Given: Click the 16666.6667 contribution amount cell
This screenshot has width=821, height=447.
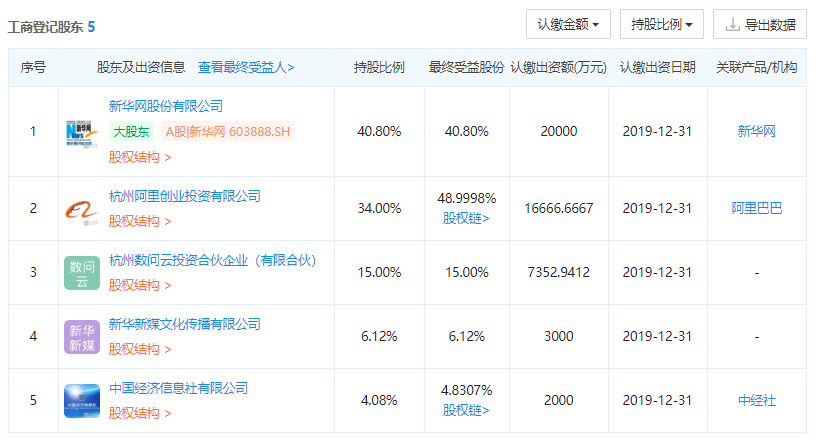Looking at the screenshot, I should point(559,208).
